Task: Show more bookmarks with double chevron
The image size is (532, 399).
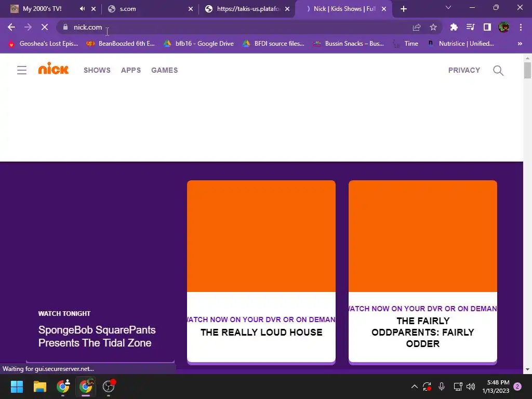Action: [x=520, y=44]
